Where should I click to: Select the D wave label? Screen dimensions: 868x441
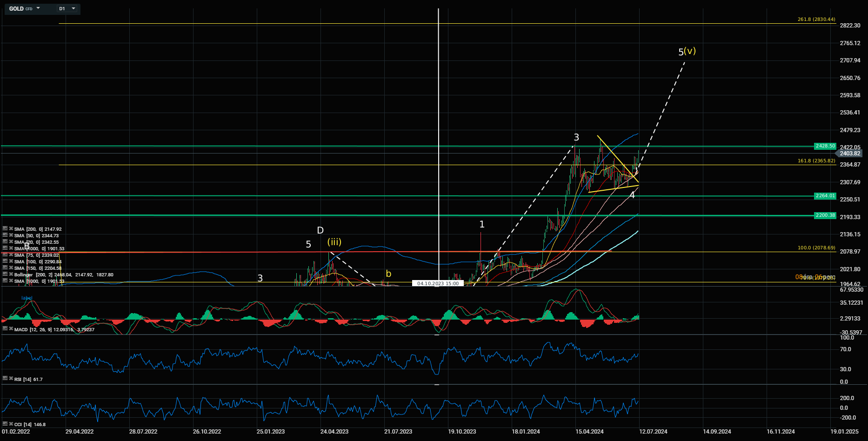click(x=320, y=230)
